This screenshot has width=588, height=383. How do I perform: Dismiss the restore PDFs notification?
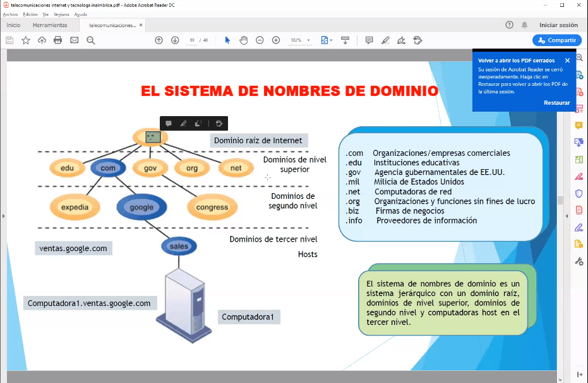567,61
